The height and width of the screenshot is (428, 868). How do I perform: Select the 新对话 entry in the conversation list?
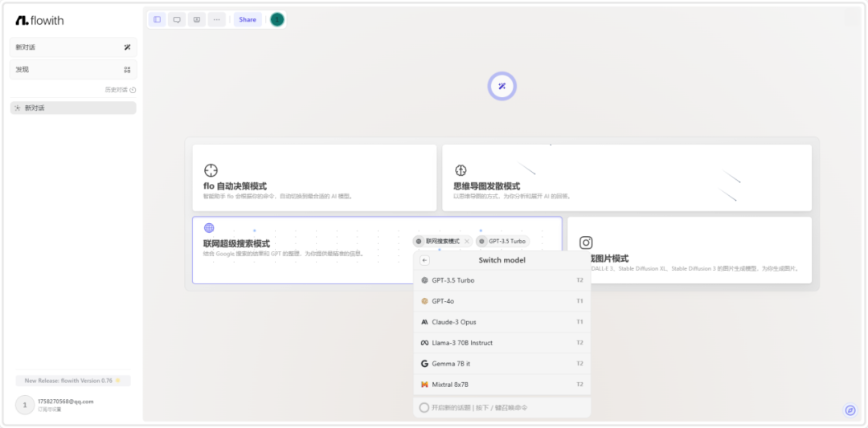tap(73, 108)
